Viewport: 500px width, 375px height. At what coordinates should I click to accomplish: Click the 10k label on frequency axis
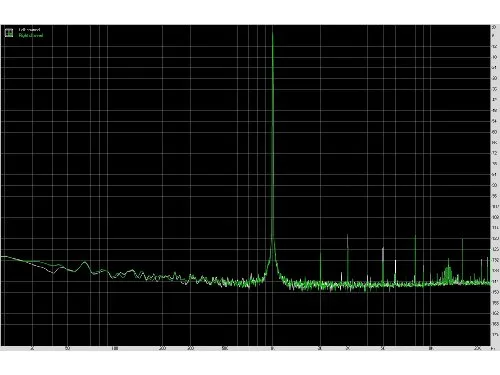(430, 349)
